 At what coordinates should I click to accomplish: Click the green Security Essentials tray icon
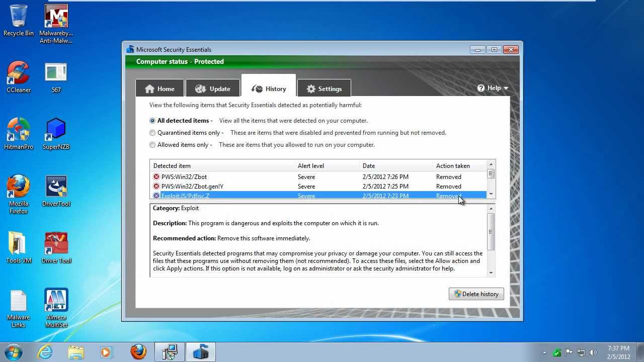pos(557,352)
